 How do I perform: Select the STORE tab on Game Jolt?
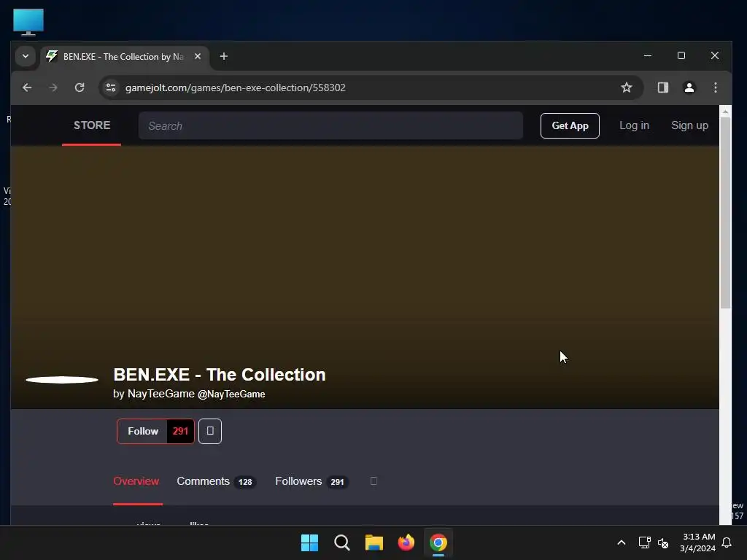coord(91,125)
